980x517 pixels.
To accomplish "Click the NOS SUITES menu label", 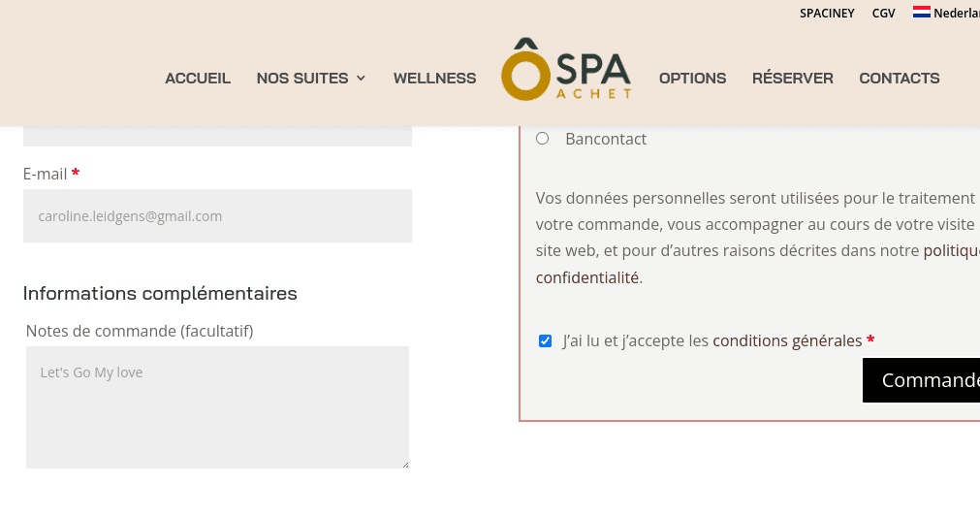I will coord(302,79).
